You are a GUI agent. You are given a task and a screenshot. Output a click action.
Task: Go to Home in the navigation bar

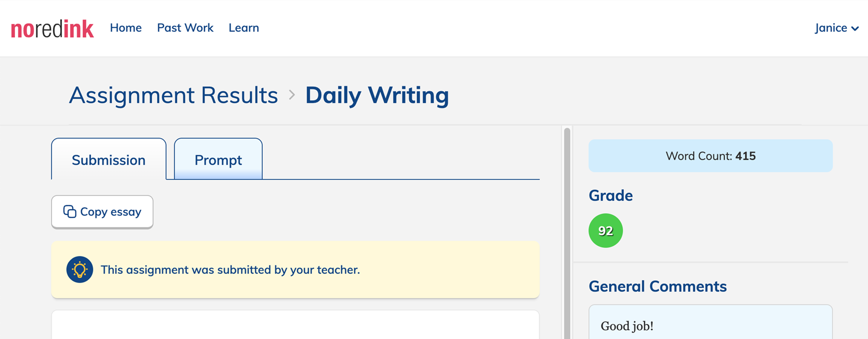pos(126,28)
